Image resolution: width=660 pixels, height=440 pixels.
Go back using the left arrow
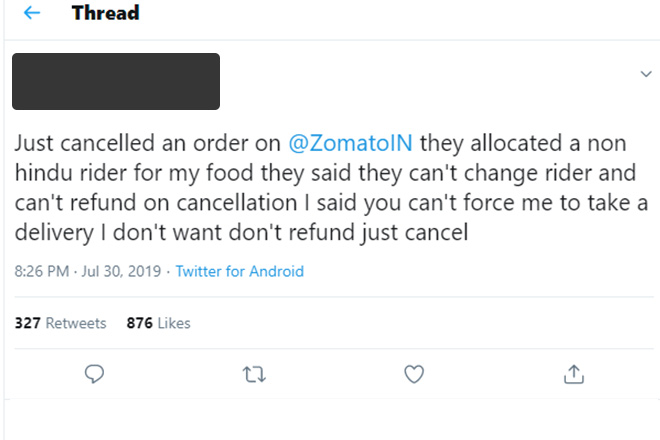pyautogui.click(x=31, y=14)
